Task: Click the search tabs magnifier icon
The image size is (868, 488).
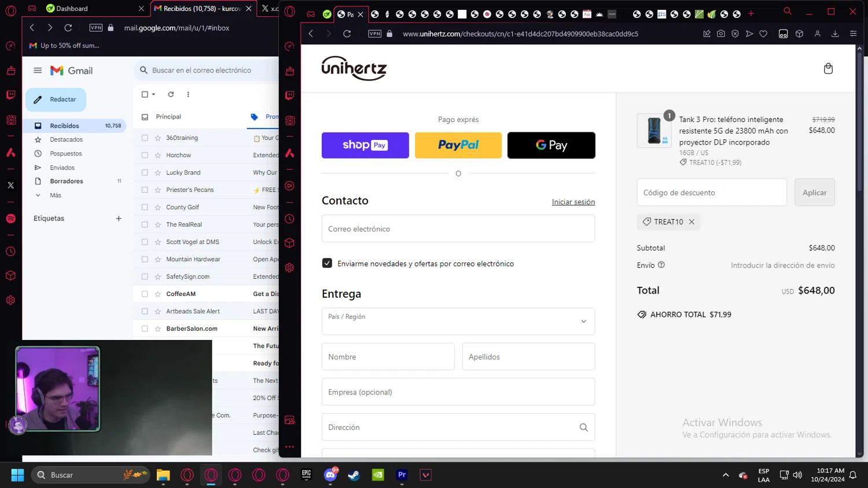Action: (x=788, y=11)
